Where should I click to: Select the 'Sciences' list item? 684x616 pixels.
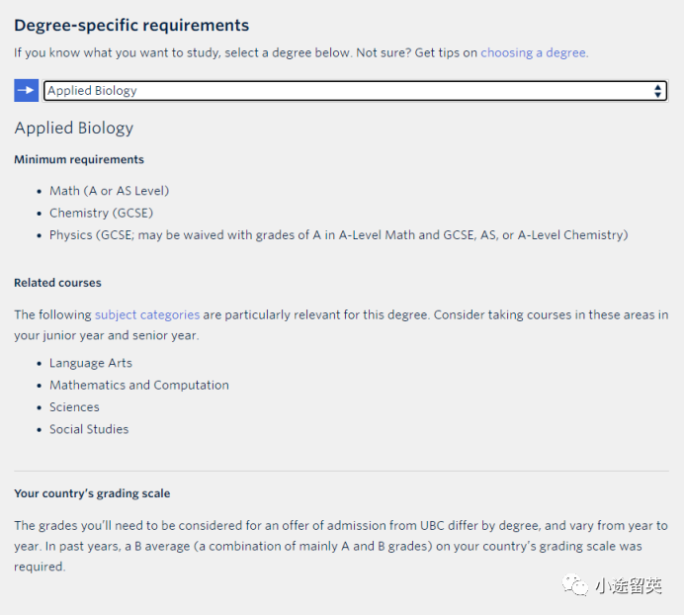point(74,407)
